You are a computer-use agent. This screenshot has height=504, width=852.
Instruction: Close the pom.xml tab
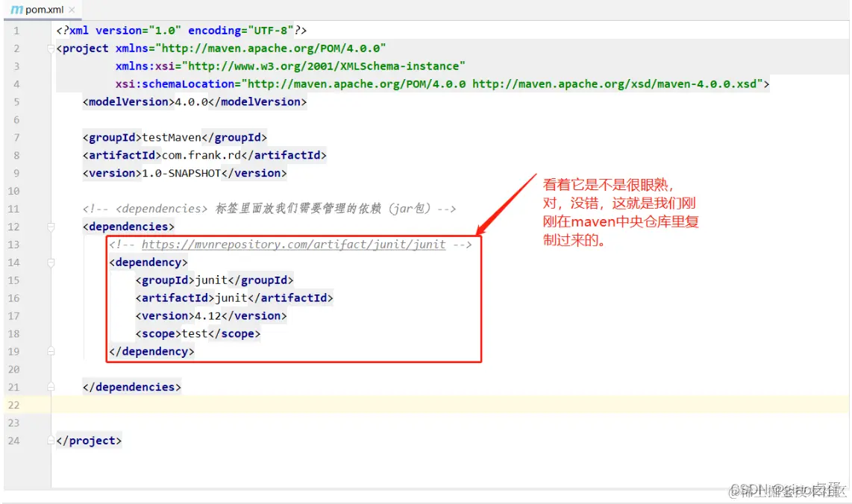coord(72,10)
